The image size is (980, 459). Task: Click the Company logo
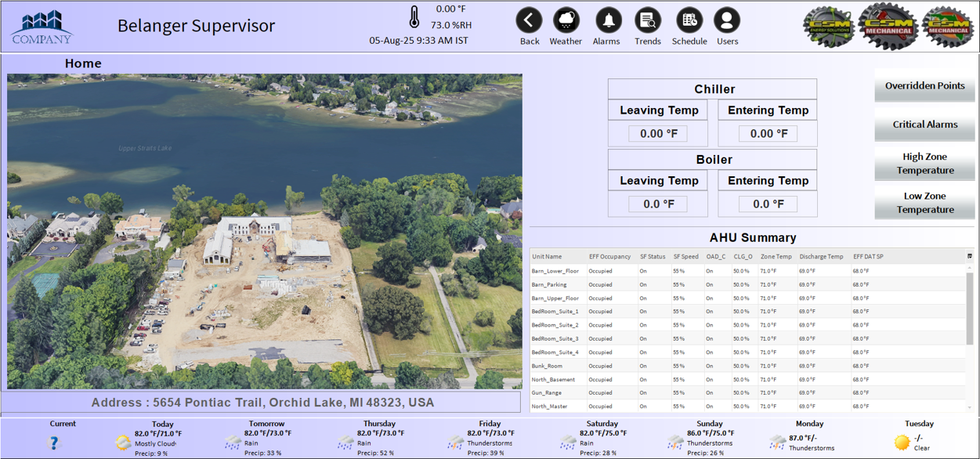(x=42, y=27)
